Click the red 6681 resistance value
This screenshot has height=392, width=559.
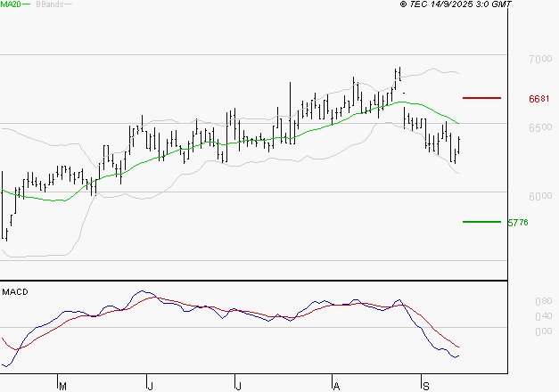tap(539, 99)
